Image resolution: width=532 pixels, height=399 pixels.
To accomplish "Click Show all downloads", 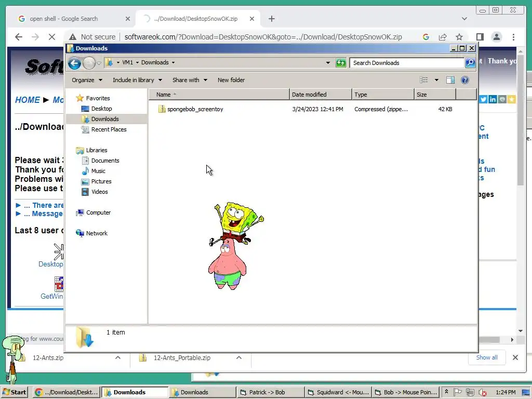I will [486, 357].
